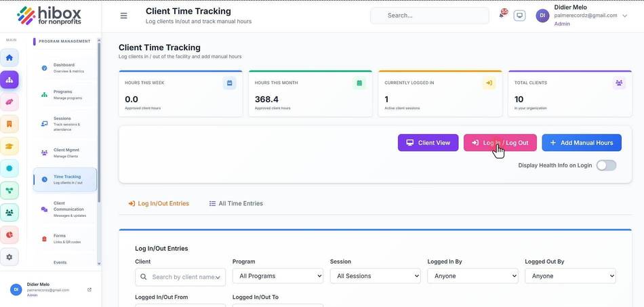Image resolution: width=644 pixels, height=307 pixels.
Task: Open Dashboard in Program Management menu
Action: pos(65,68)
